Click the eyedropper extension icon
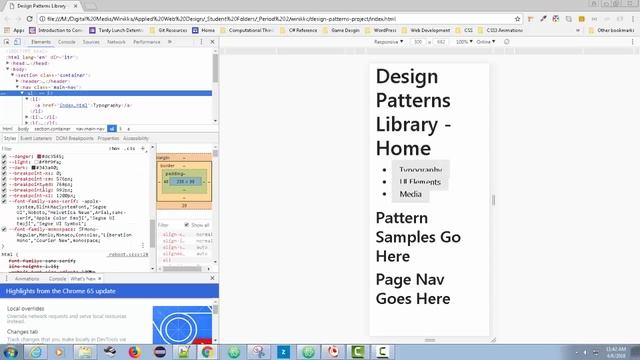 pos(543,19)
